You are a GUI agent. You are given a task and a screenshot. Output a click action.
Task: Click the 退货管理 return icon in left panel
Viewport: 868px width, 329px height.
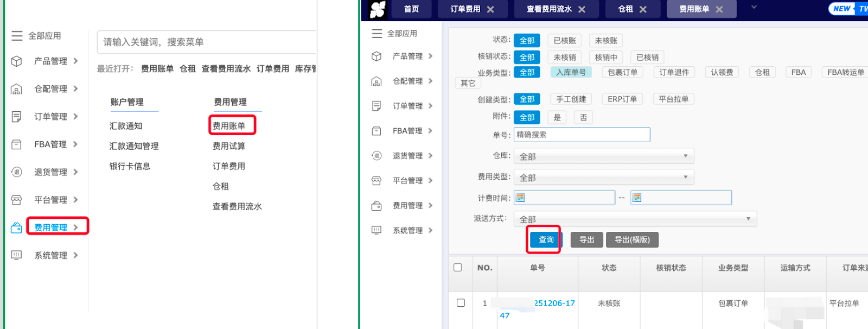point(17,172)
